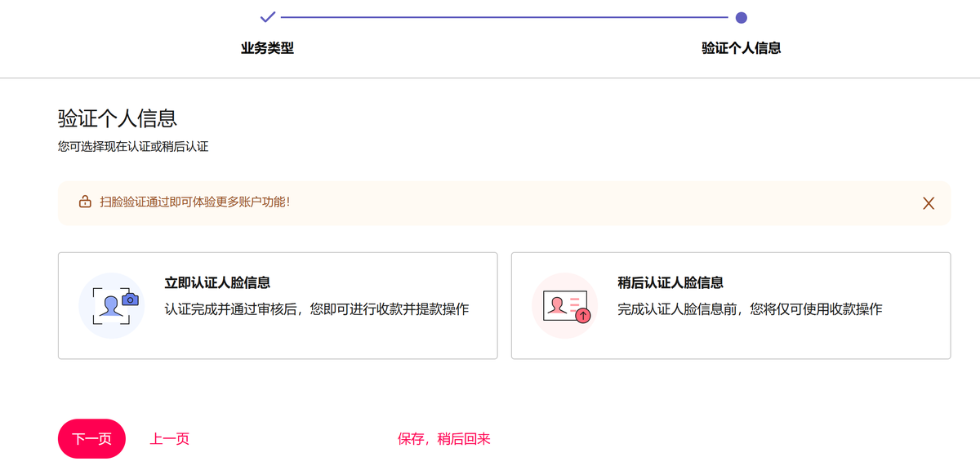This screenshot has height=466, width=980.
Task: Click the lock icon in the notice banner
Action: [85, 202]
